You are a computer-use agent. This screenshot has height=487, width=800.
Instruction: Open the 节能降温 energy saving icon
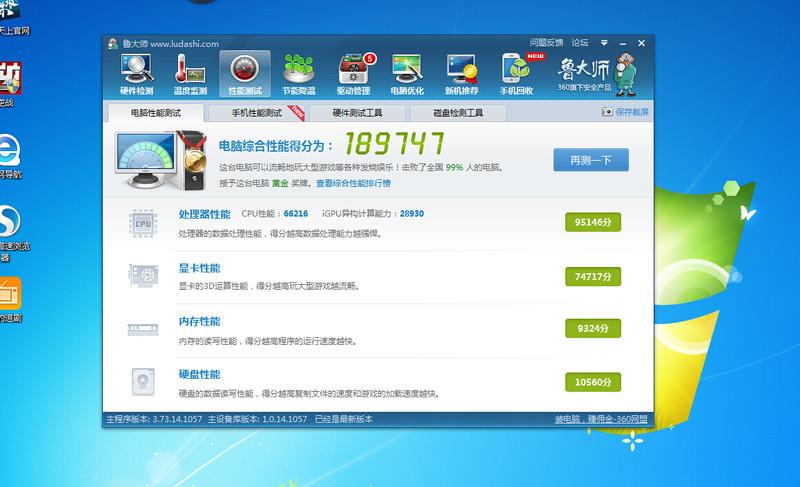click(299, 74)
